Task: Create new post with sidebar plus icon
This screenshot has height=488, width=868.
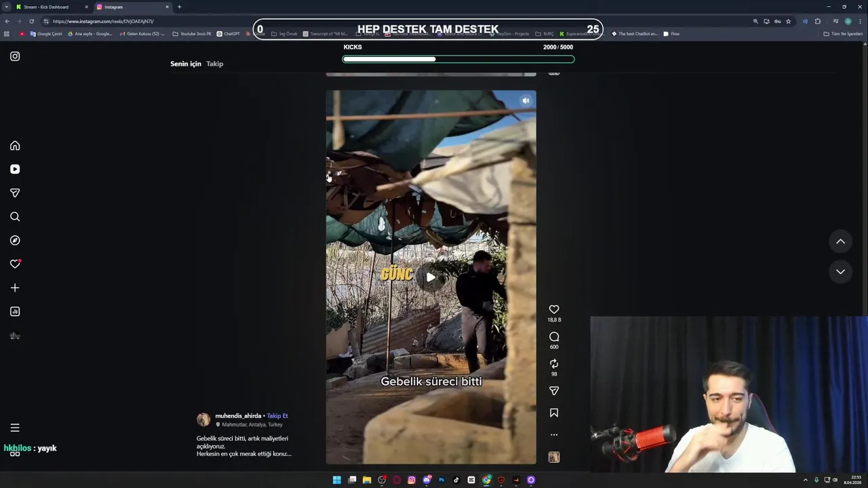Action: click(15, 288)
